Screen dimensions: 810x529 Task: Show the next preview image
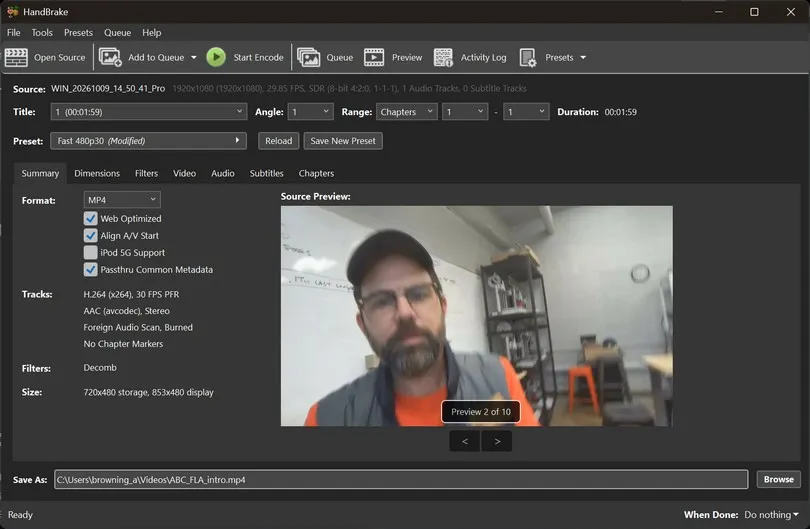(x=497, y=441)
